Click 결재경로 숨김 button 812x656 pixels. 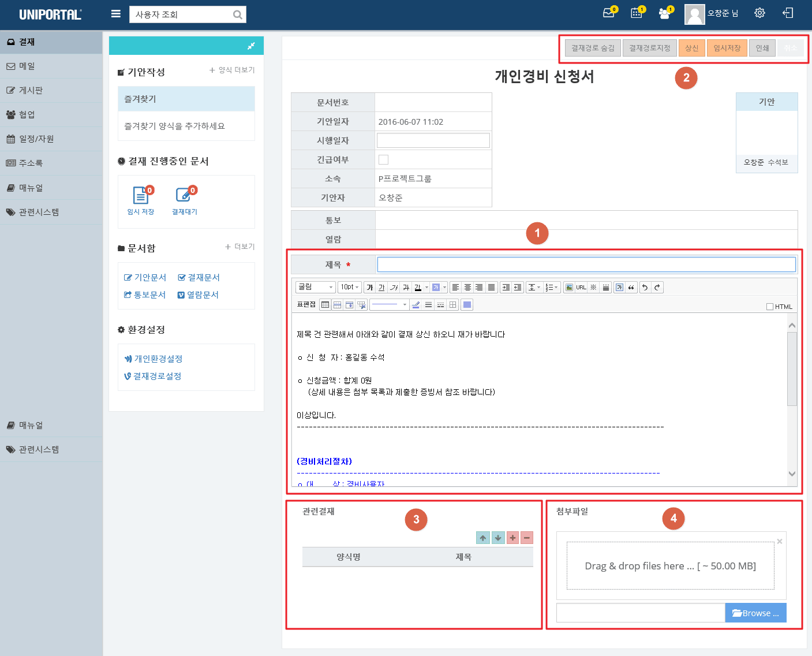593,48
